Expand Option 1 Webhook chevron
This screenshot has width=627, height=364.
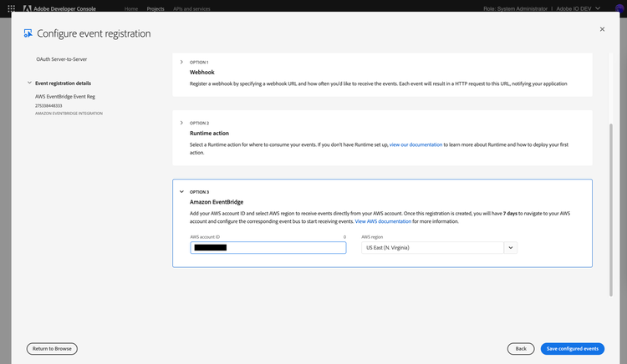point(181,62)
